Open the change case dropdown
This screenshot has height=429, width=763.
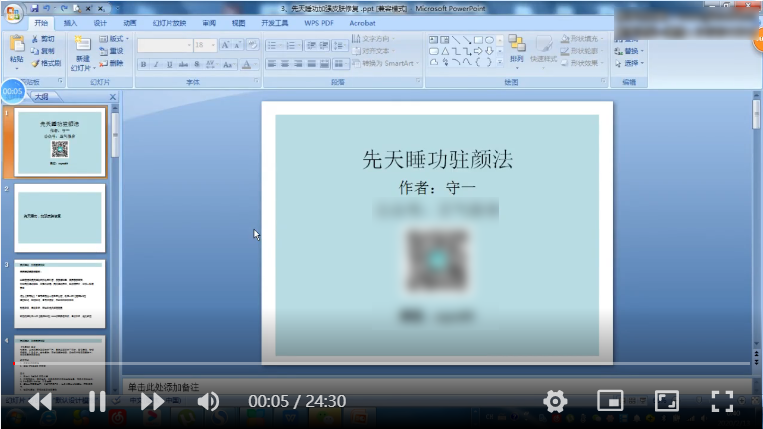(x=228, y=64)
